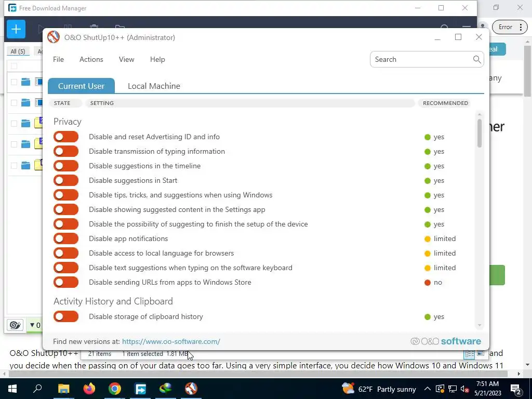The height and width of the screenshot is (399, 532).
Task: Open folder of second download in Free Download Manager
Action: (26, 103)
